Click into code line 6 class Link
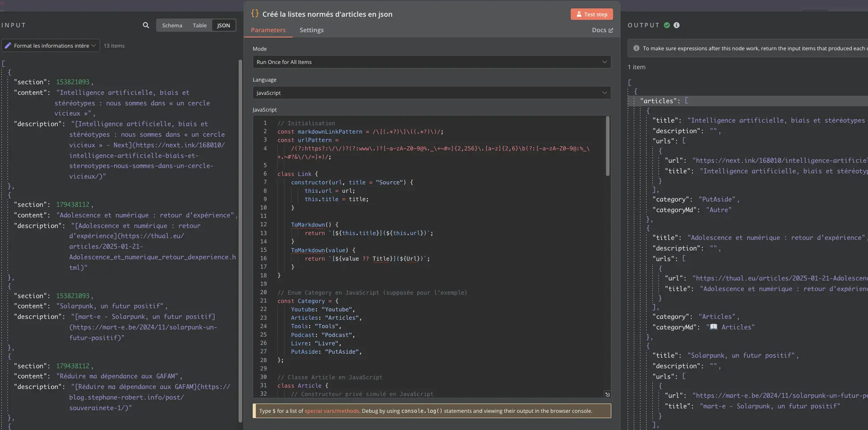This screenshot has width=868, height=430. click(298, 174)
